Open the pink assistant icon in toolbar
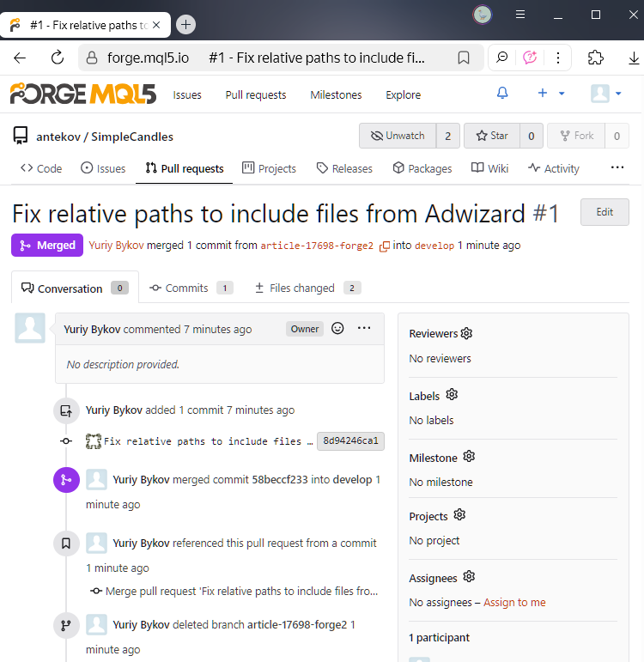Viewport: 644px width, 662px height. pos(530,57)
